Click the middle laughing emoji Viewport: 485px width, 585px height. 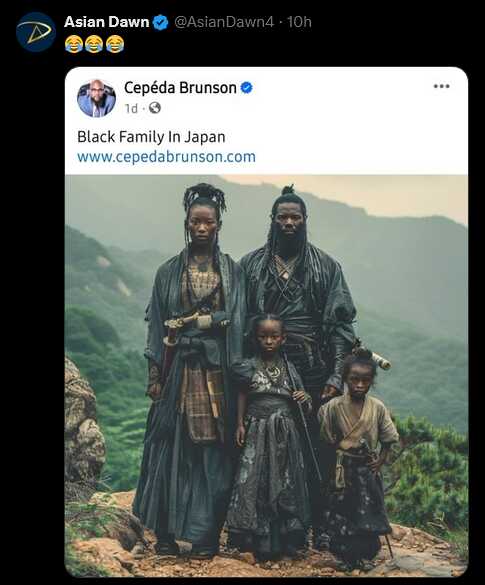tap(94, 44)
